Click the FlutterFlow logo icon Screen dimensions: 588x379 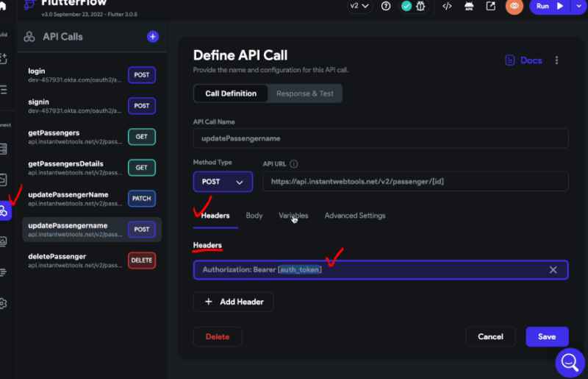coord(29,4)
